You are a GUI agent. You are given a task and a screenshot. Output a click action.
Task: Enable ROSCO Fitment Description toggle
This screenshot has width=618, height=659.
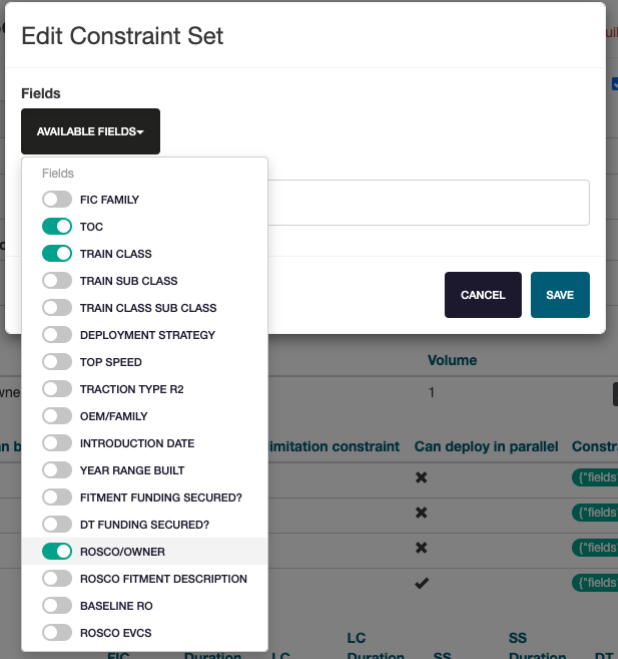click(x=57, y=578)
